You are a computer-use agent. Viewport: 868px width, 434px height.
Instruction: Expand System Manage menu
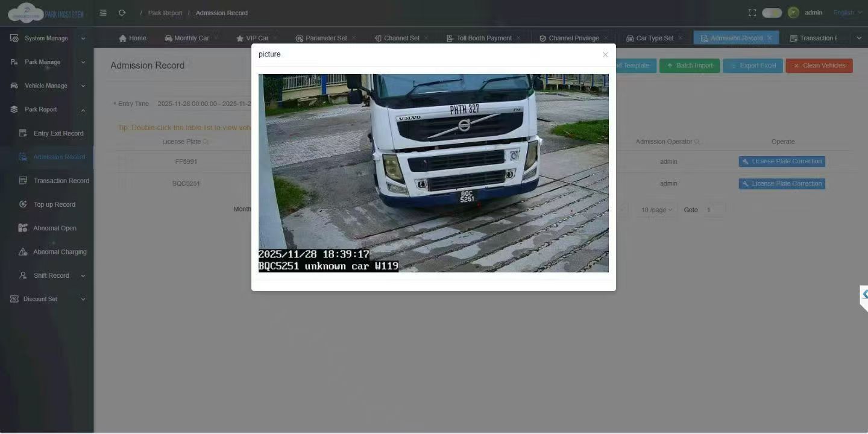point(47,38)
